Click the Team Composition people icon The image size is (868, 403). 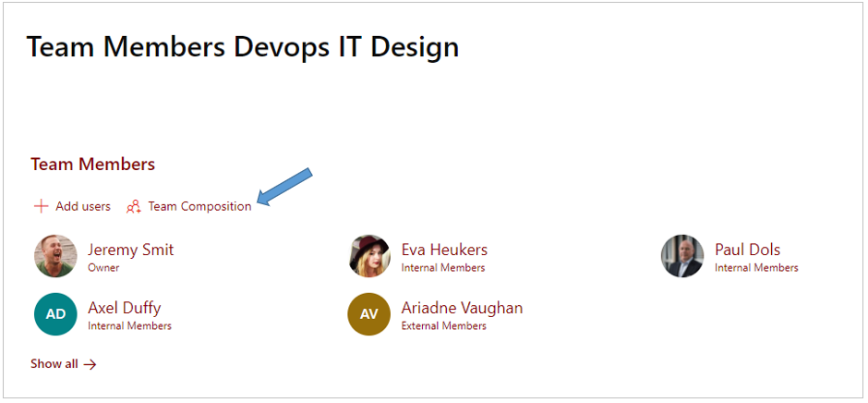(x=133, y=207)
